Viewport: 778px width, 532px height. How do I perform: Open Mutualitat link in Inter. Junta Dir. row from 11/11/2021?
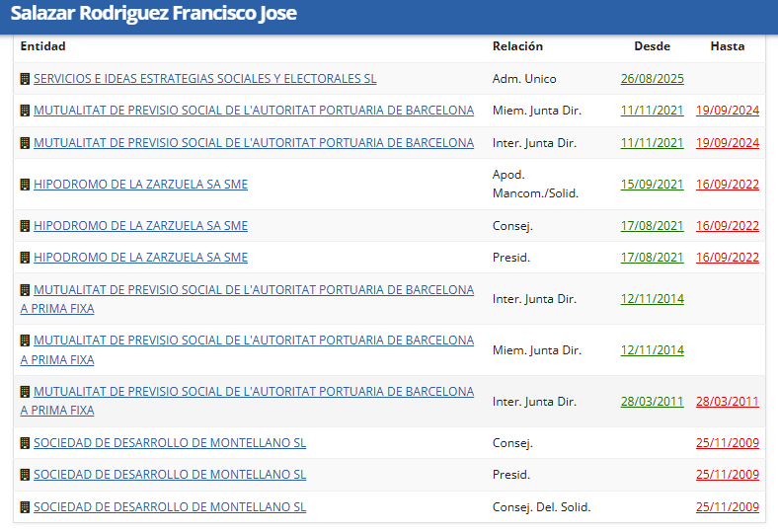254,143
